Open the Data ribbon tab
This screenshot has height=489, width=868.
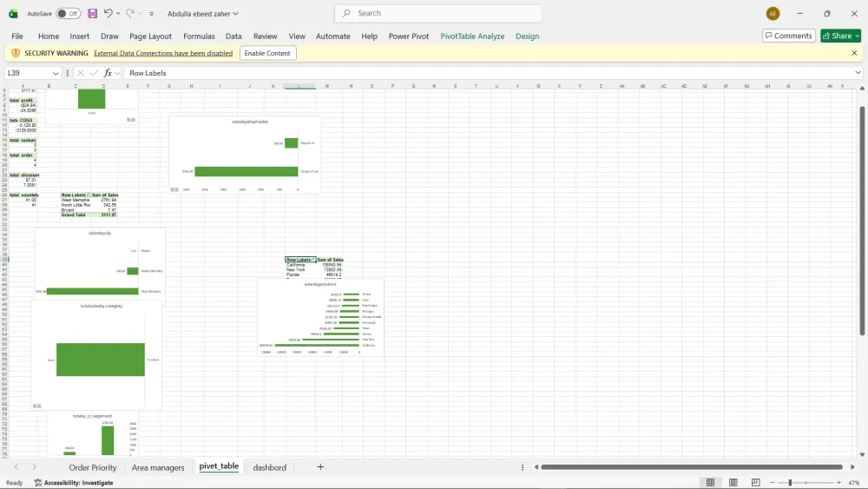(233, 36)
